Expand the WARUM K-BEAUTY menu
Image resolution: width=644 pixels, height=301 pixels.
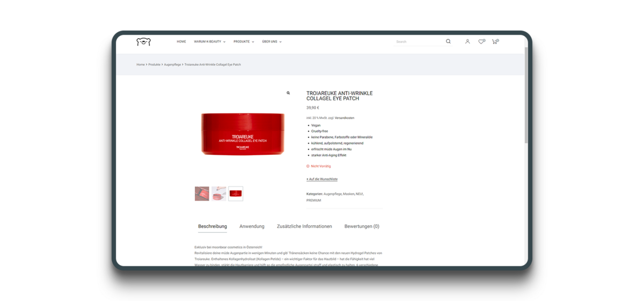pyautogui.click(x=210, y=41)
